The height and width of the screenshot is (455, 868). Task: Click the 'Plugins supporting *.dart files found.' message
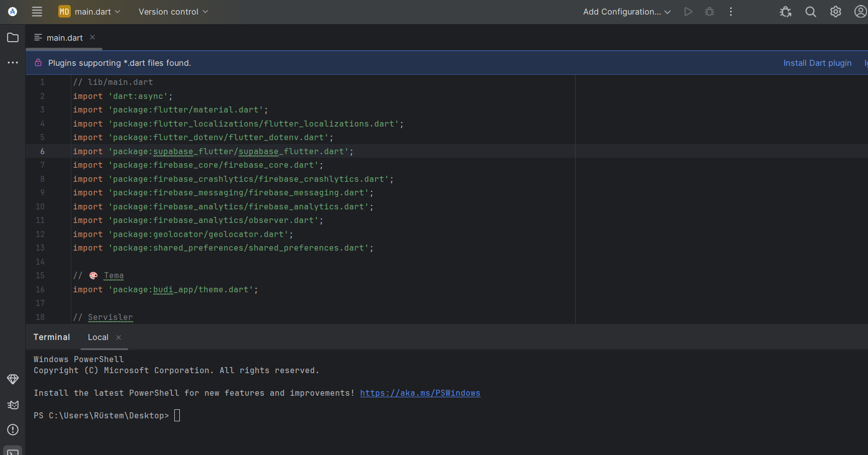(120, 63)
